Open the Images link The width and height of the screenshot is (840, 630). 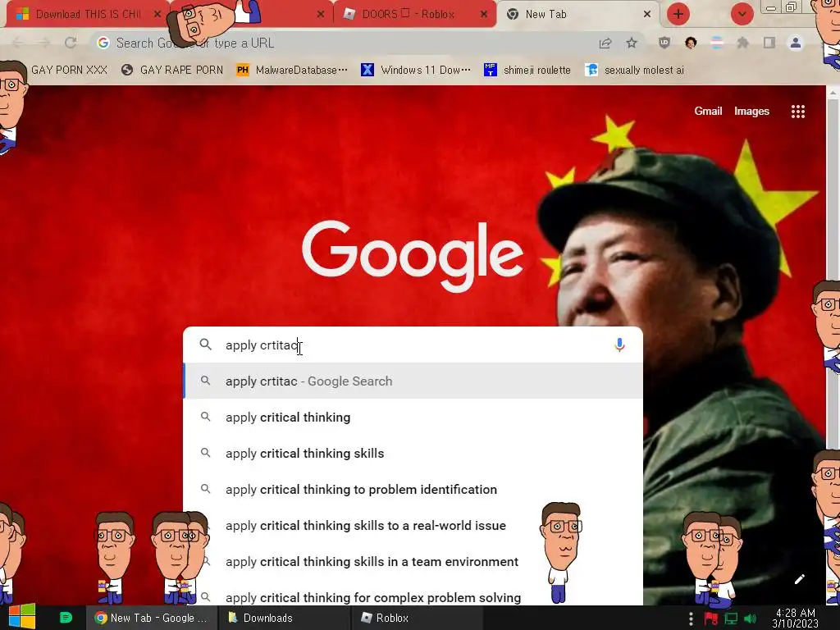coord(751,111)
